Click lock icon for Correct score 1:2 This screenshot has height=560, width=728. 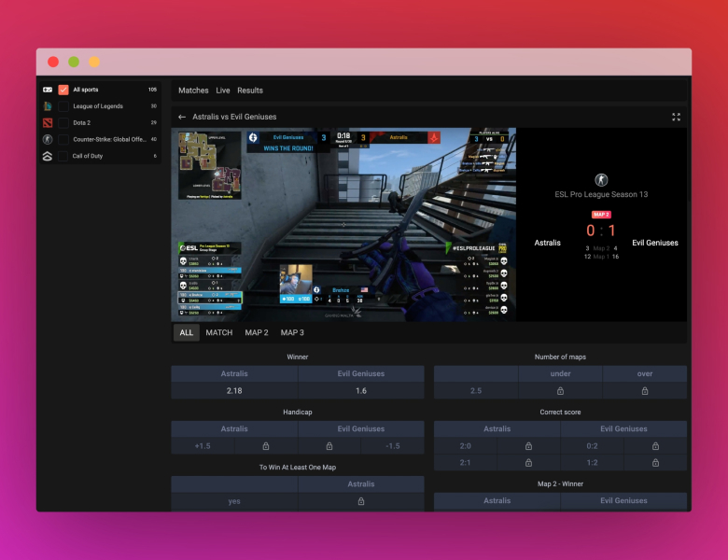point(655,463)
